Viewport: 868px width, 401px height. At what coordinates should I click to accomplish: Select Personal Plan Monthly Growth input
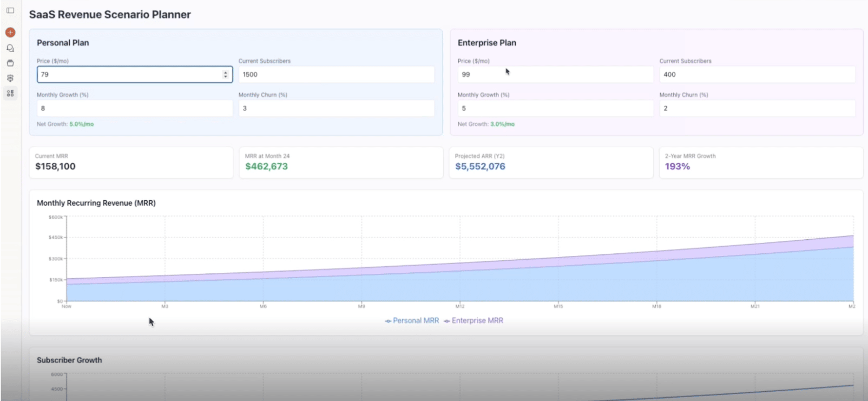pos(134,108)
